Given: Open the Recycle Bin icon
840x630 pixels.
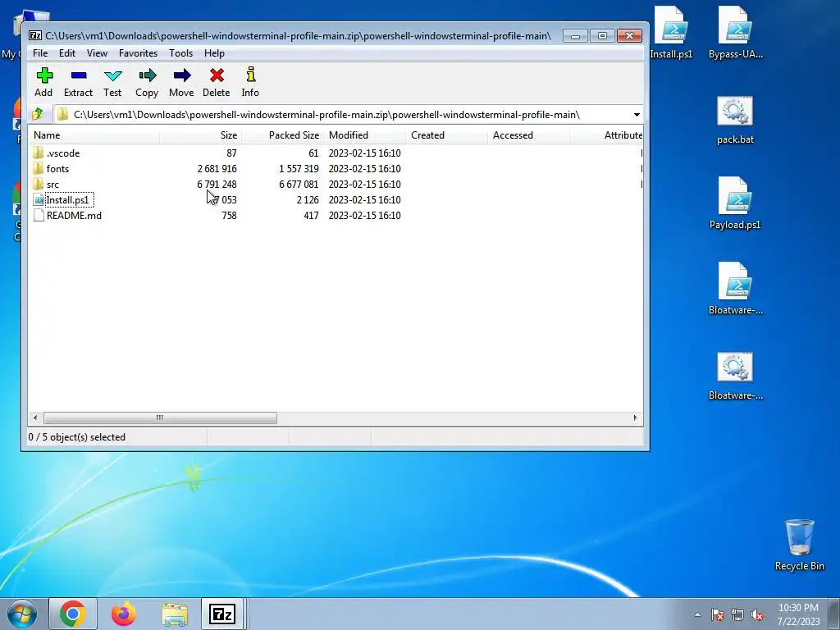Looking at the screenshot, I should [799, 545].
